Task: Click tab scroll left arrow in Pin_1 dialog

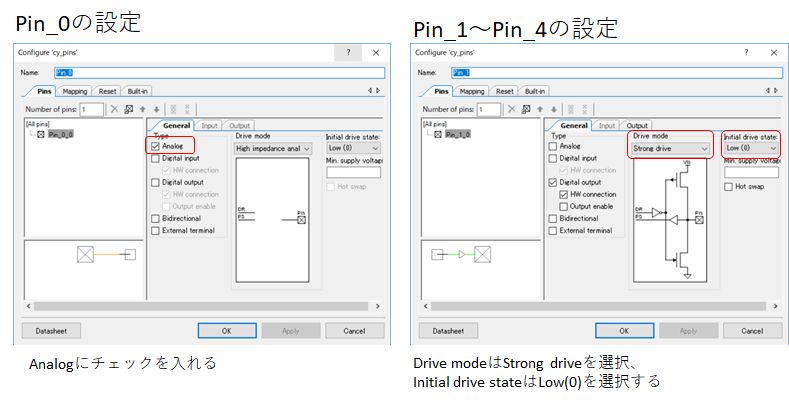Action: (x=767, y=91)
